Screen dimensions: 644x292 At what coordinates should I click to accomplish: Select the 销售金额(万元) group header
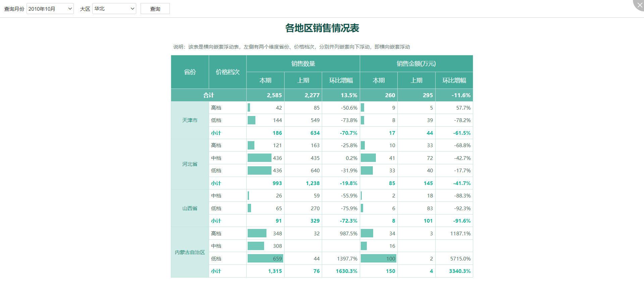point(416,64)
